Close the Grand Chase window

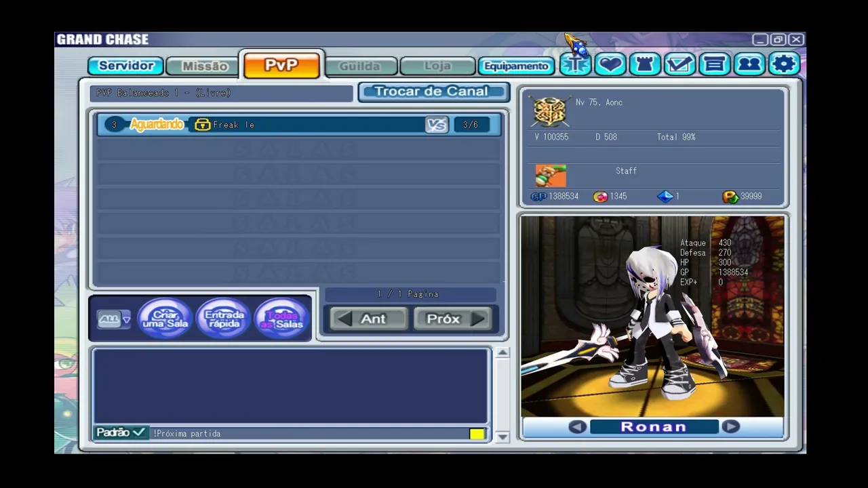[x=797, y=39]
